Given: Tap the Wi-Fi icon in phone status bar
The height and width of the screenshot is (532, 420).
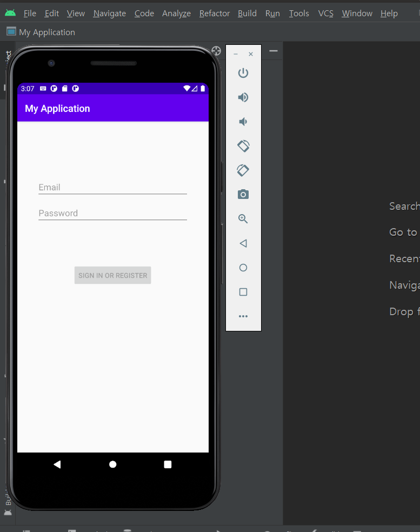Looking at the screenshot, I should pos(186,88).
